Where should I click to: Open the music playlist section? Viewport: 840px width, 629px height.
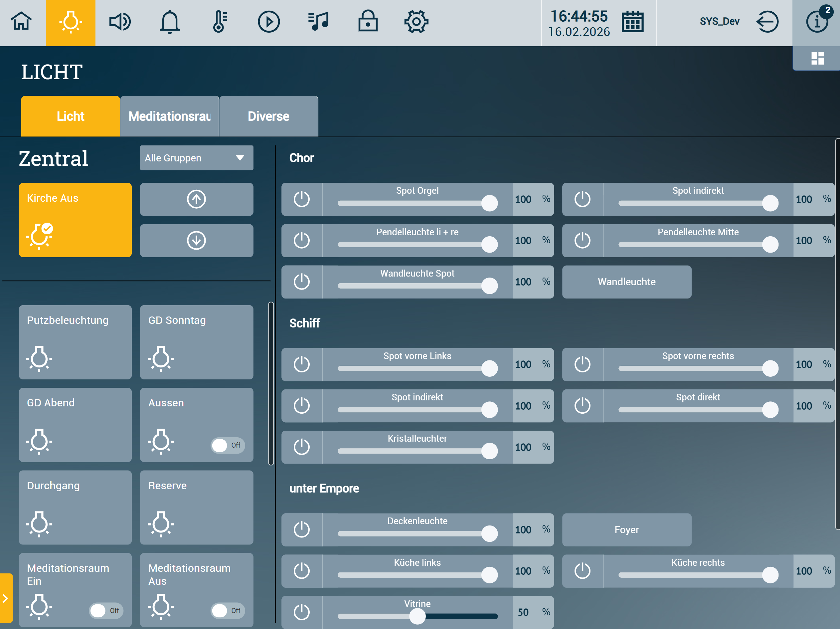point(318,22)
